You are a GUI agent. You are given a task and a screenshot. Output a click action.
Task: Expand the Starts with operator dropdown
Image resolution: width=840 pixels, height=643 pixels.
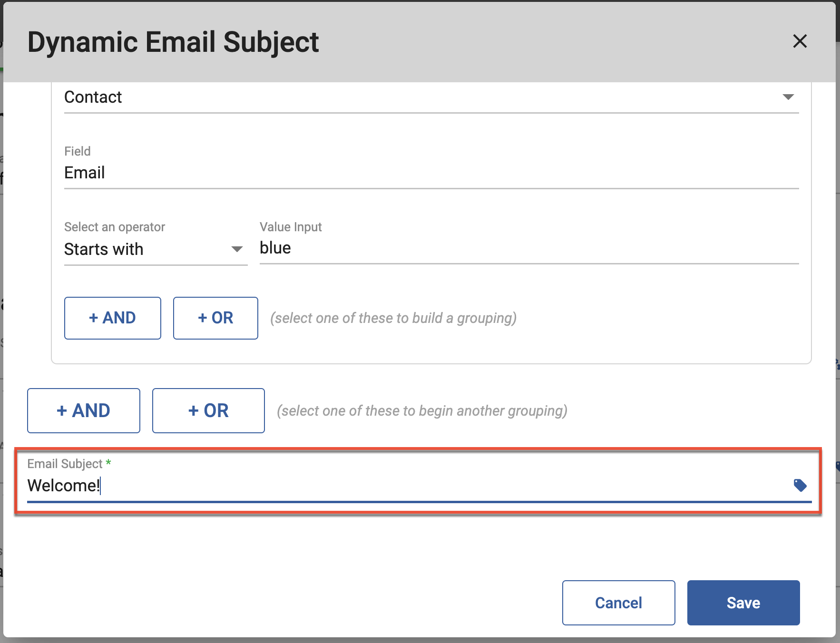click(156, 250)
